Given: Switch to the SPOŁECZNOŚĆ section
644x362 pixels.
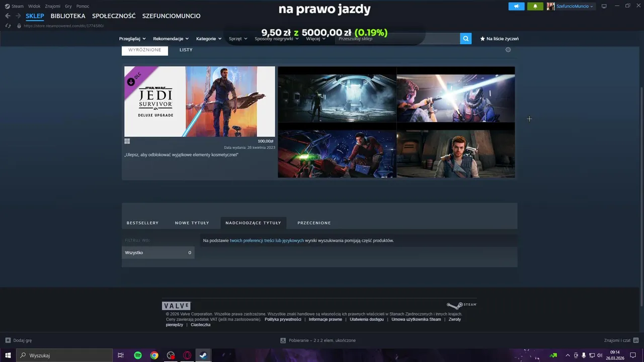Looking at the screenshot, I should coord(114,16).
